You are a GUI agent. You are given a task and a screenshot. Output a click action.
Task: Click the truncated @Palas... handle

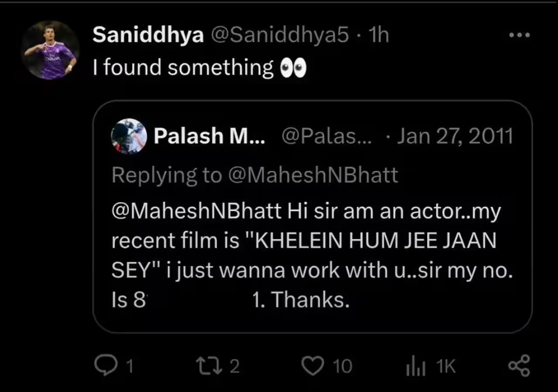pos(326,136)
